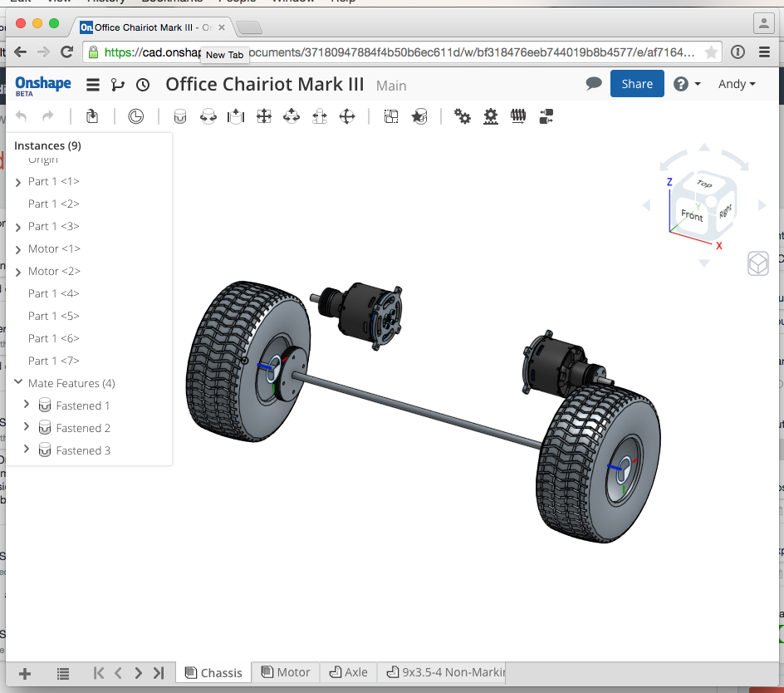Select the Slider mate tool
Viewport: 784px width, 693px height.
pos(236,116)
